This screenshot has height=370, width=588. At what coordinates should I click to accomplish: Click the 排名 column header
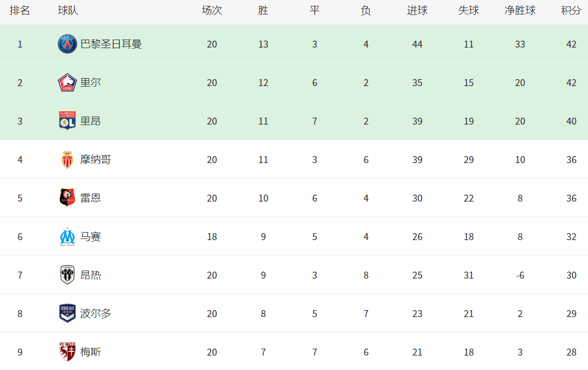[20, 11]
